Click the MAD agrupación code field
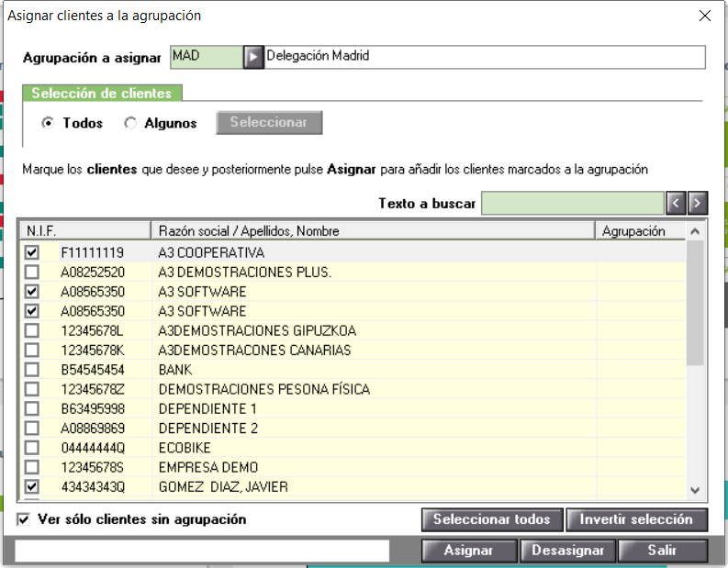 click(207, 57)
